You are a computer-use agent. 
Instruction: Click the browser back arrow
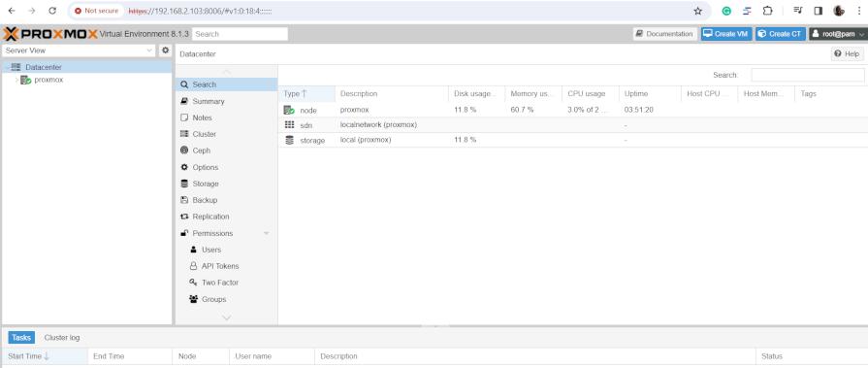point(12,11)
